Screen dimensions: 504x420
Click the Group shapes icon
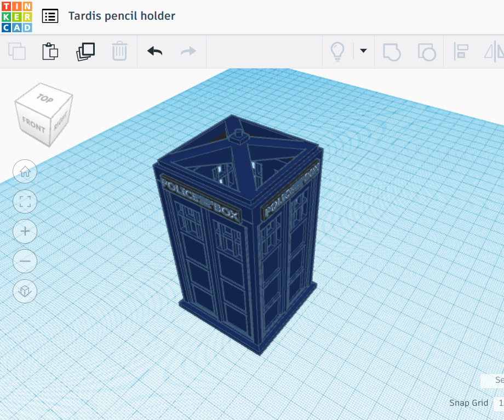[391, 51]
